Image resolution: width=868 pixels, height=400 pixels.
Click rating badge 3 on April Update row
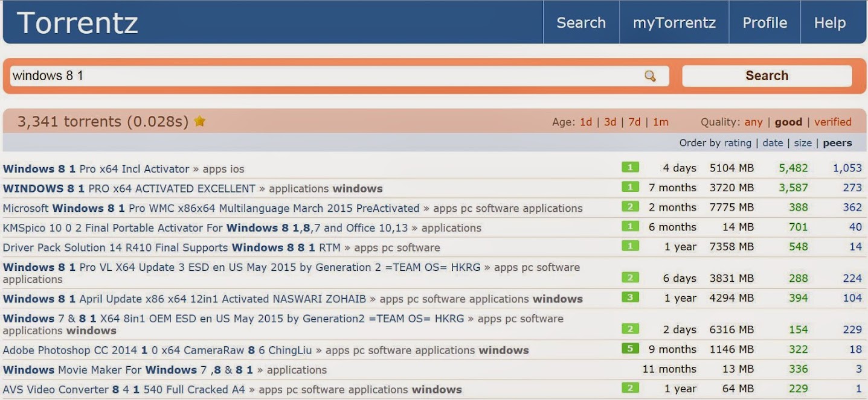(x=630, y=297)
